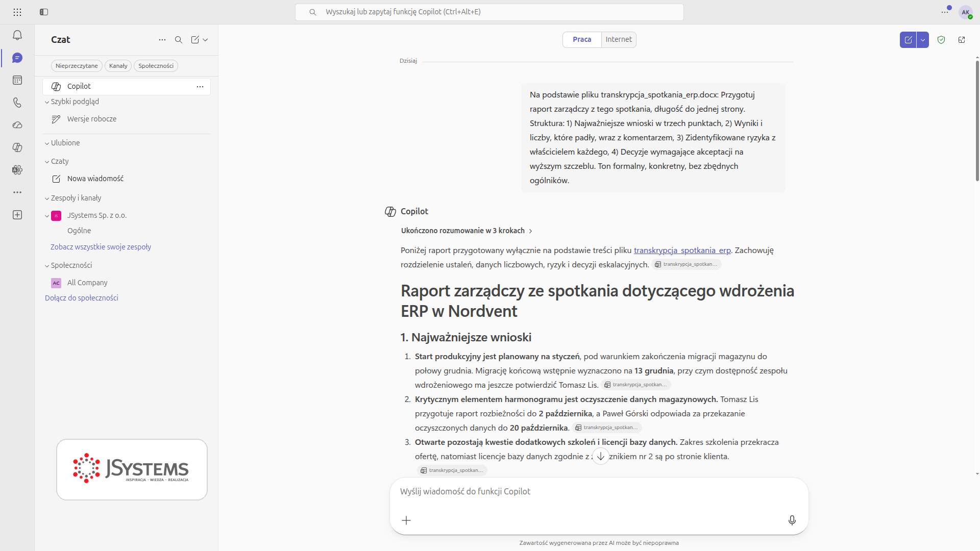This screenshot has height=551, width=980.
Task: Click citation chip after Tomasz Lis sentence
Action: [636, 385]
